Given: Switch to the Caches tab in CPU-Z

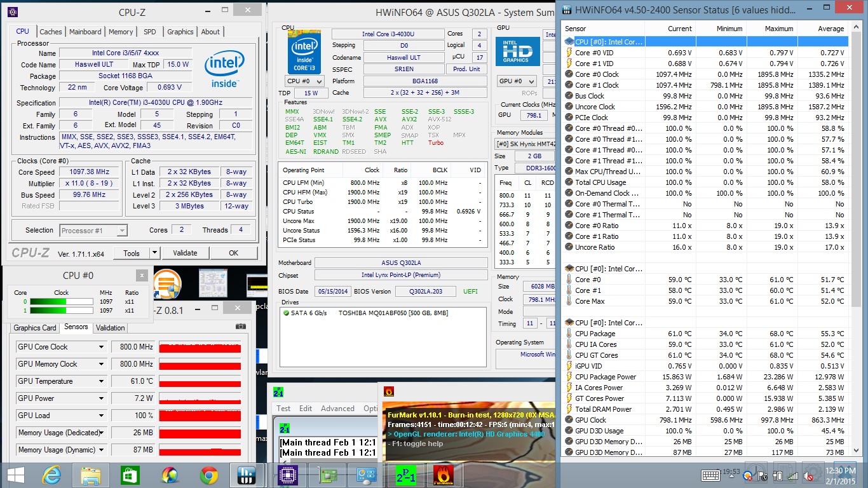Looking at the screenshot, I should point(51,32).
